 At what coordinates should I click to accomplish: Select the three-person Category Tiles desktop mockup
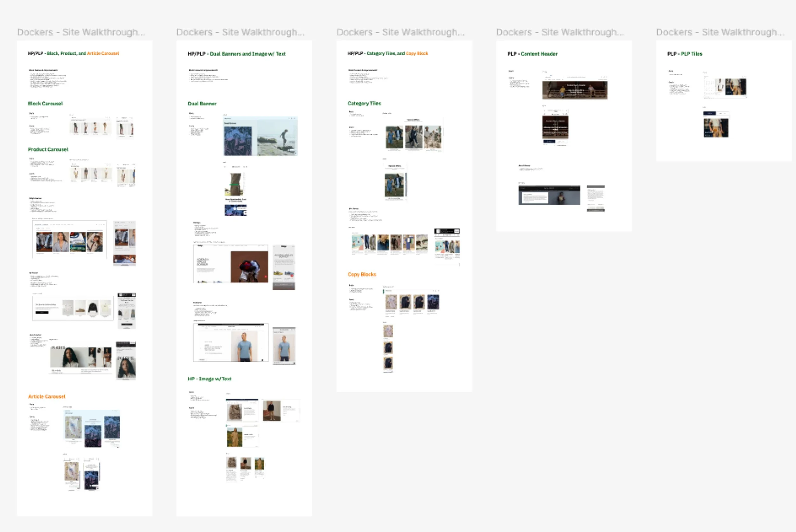(413, 135)
